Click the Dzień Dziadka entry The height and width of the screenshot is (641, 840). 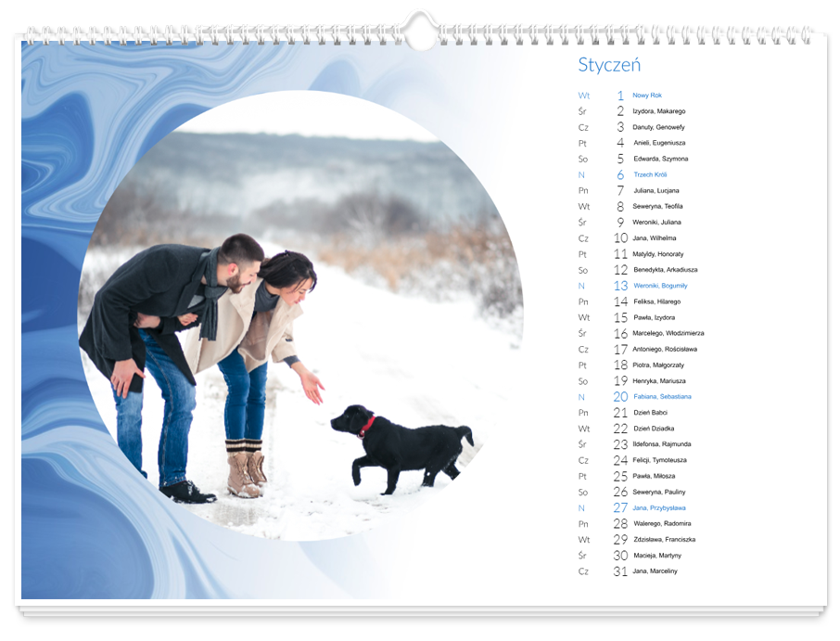coord(654,429)
